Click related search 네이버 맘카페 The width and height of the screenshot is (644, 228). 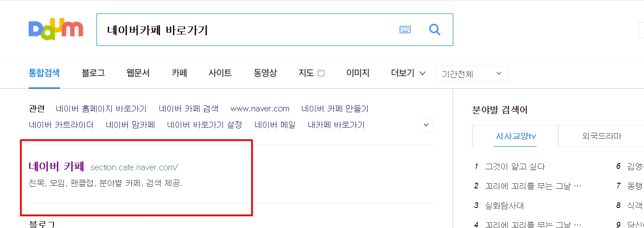pos(130,125)
